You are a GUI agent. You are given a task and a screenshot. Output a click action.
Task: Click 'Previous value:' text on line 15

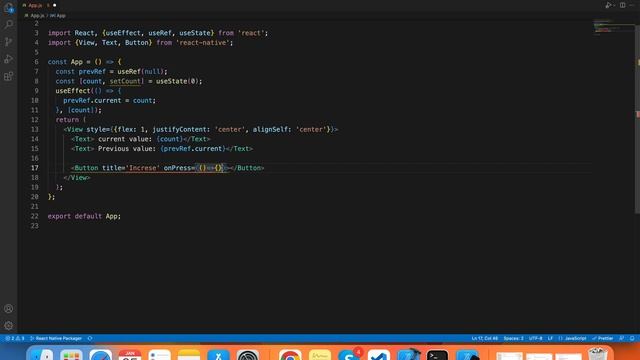(127, 149)
